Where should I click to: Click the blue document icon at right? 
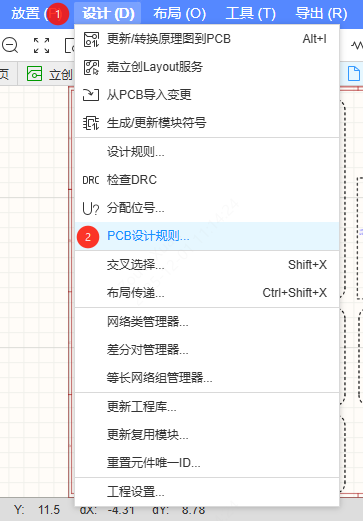click(354, 73)
